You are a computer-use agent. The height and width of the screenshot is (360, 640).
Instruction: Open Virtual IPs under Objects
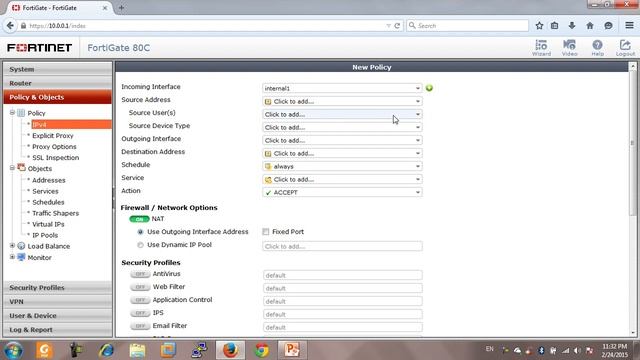point(48,224)
